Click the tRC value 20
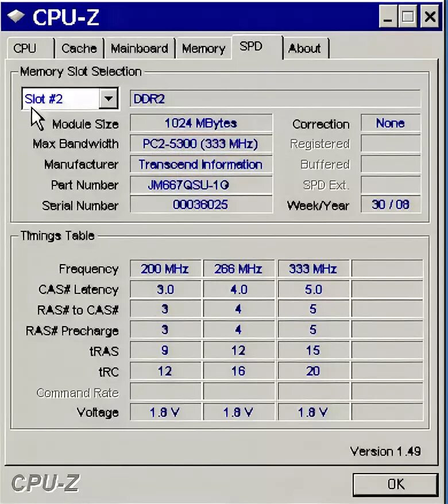448x504 pixels. point(313,371)
